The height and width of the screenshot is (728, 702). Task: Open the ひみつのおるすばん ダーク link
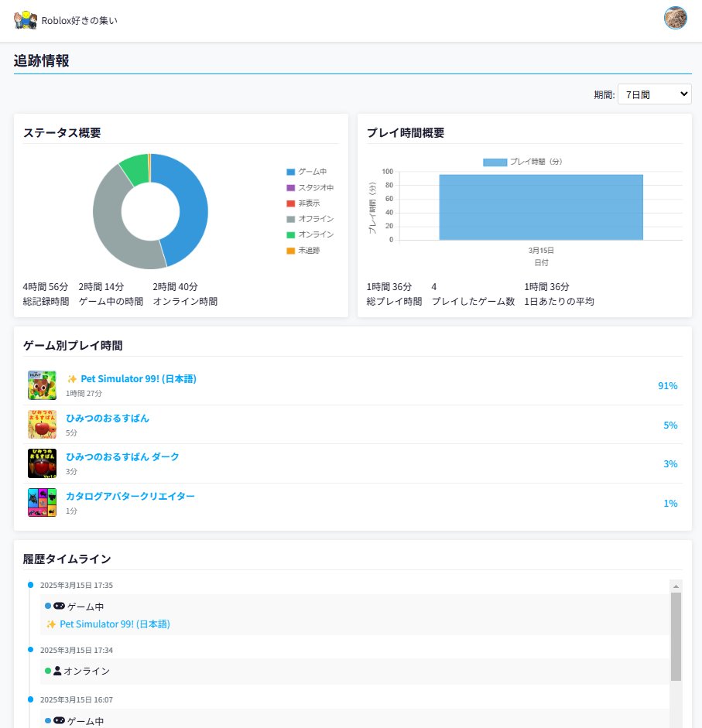tap(122, 457)
